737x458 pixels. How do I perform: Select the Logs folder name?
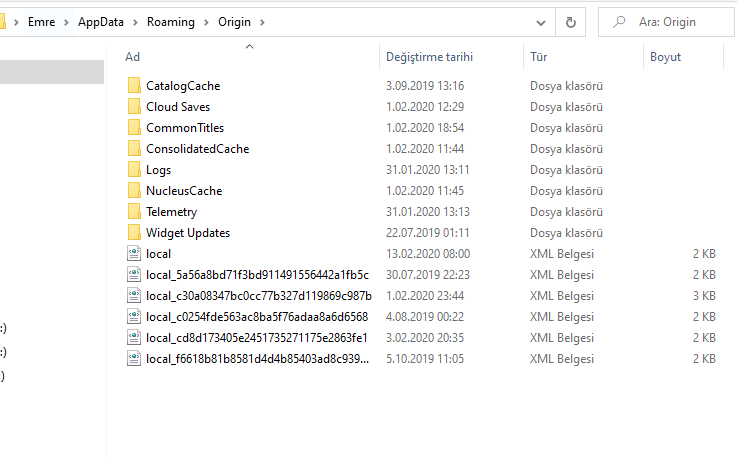tap(158, 170)
